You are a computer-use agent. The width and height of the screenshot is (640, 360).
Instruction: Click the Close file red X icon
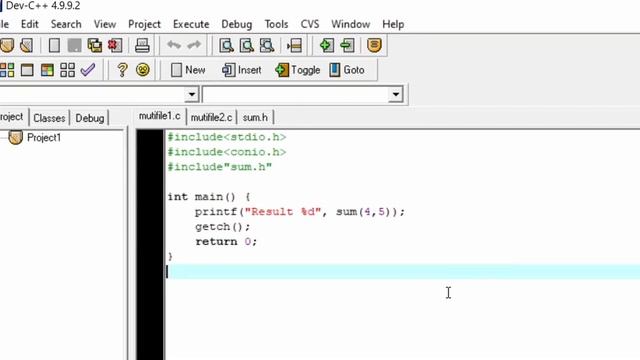115,45
